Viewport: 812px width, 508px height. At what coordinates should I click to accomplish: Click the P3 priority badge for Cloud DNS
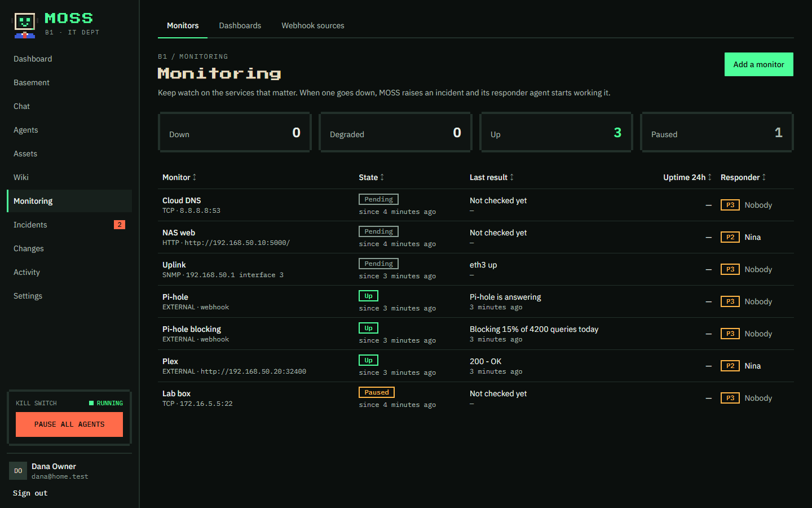(730, 205)
